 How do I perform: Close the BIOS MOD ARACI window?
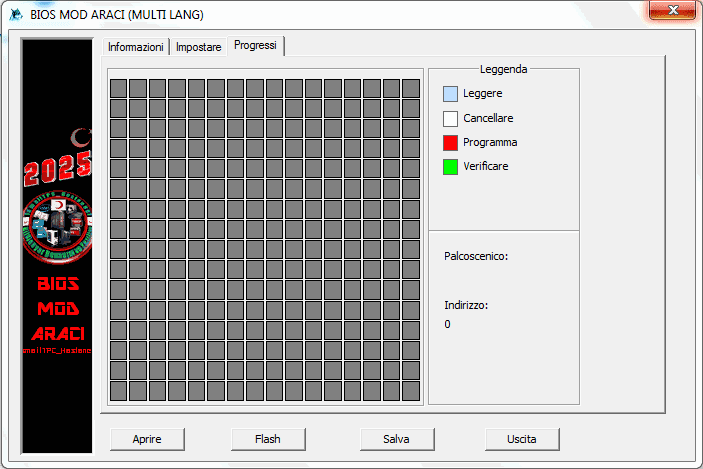point(671,11)
